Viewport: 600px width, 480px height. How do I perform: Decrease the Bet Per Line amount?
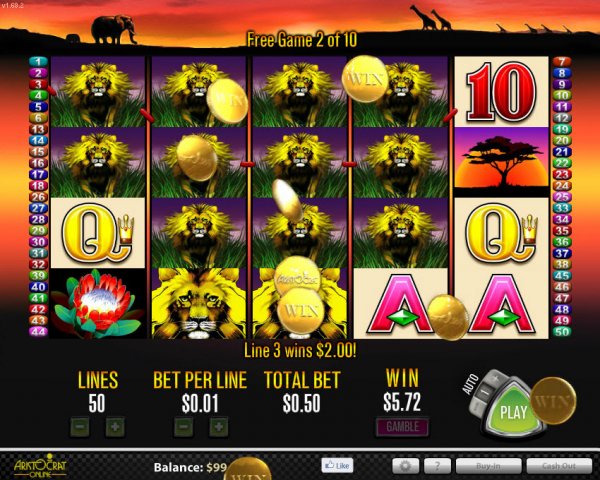coord(184,427)
